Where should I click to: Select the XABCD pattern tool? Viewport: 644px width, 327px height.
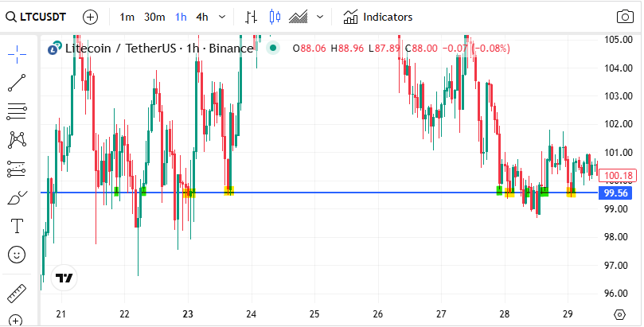(17, 140)
